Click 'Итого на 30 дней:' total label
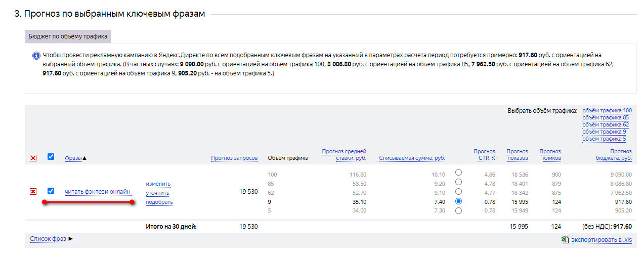Viewport: 644px width, 256px height. (x=171, y=227)
